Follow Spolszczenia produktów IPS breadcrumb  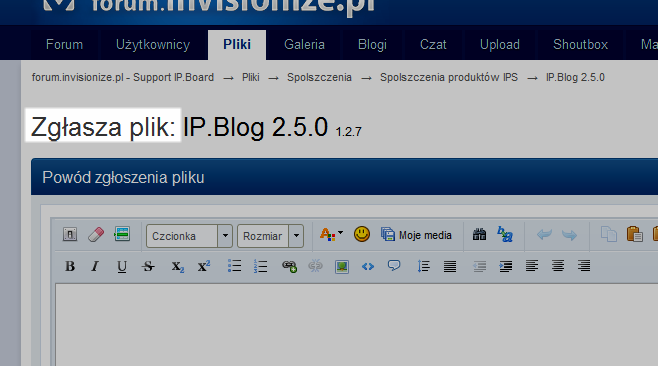(449, 78)
